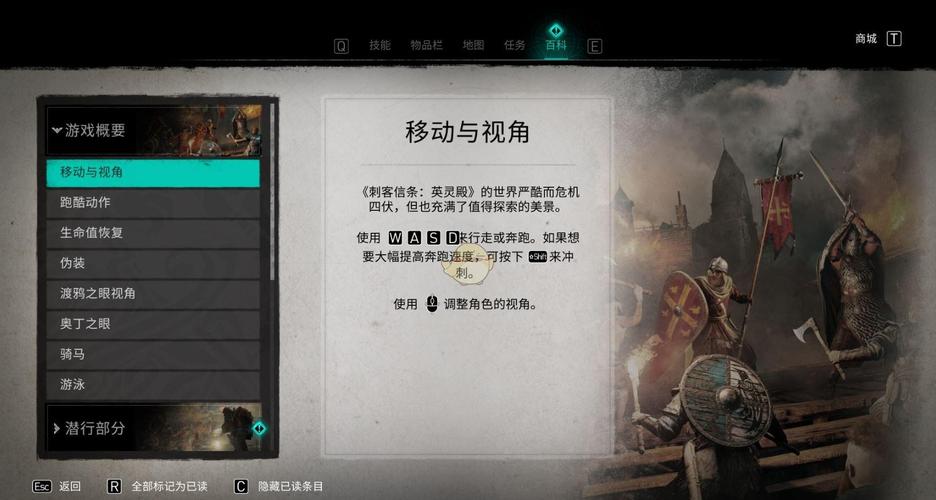Click the Q previous-tab key icon

(x=341, y=46)
